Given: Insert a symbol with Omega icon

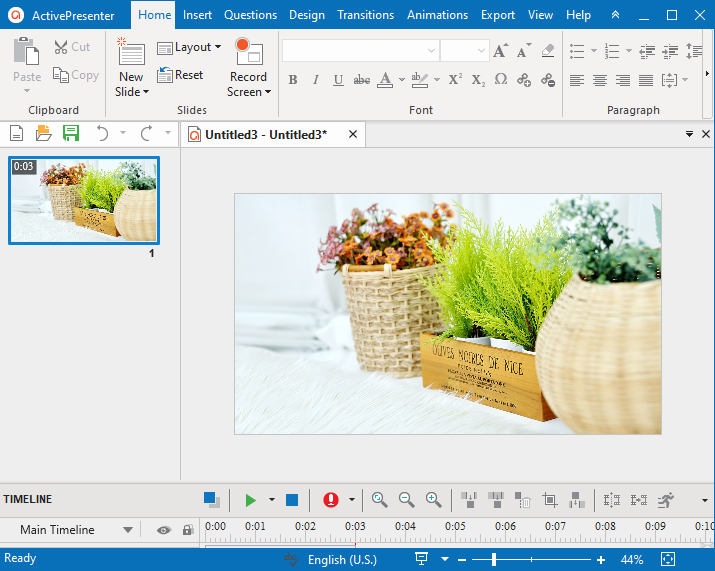Looking at the screenshot, I should pos(501,80).
